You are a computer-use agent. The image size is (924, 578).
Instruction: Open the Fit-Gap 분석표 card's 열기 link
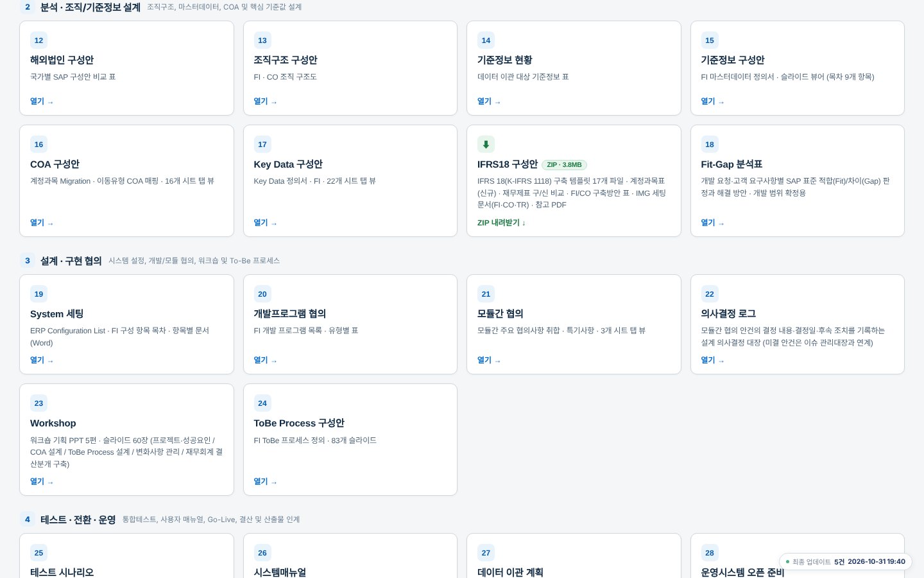(x=712, y=223)
